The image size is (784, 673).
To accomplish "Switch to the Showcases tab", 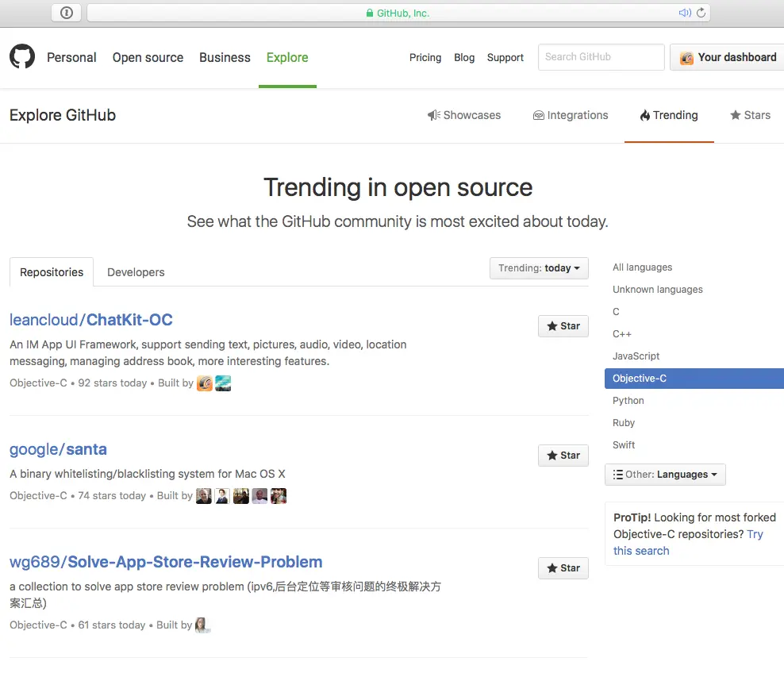I will (464, 115).
